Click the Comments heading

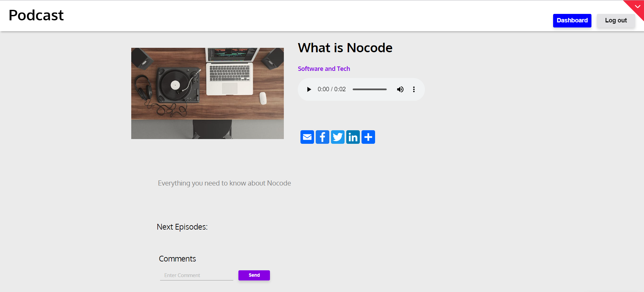point(177,259)
